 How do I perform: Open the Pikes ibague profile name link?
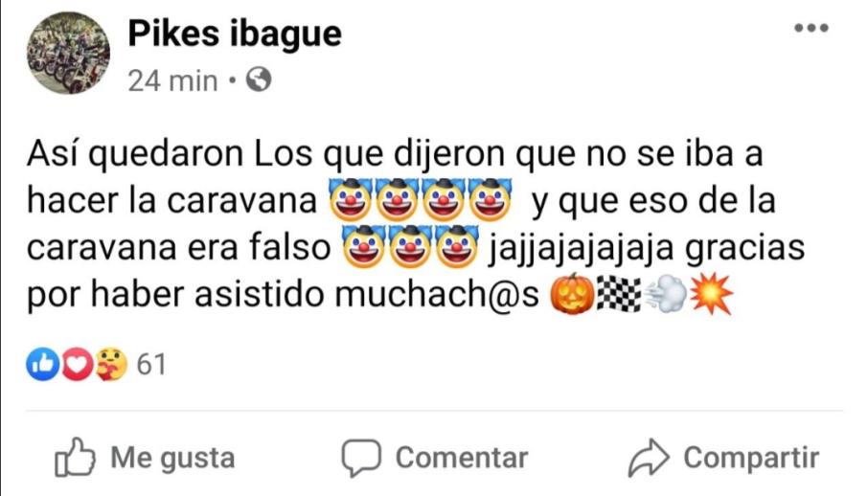click(x=235, y=34)
